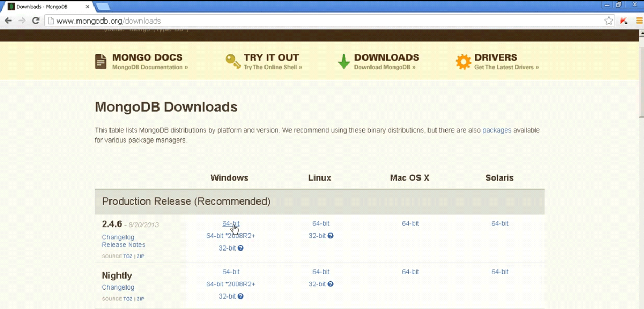The width and height of the screenshot is (644, 309).
Task: Download 2.4.6 Windows 32-bit
Action: click(x=227, y=248)
